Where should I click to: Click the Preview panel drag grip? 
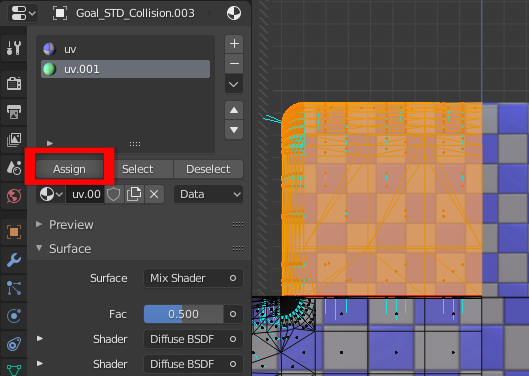click(x=238, y=224)
